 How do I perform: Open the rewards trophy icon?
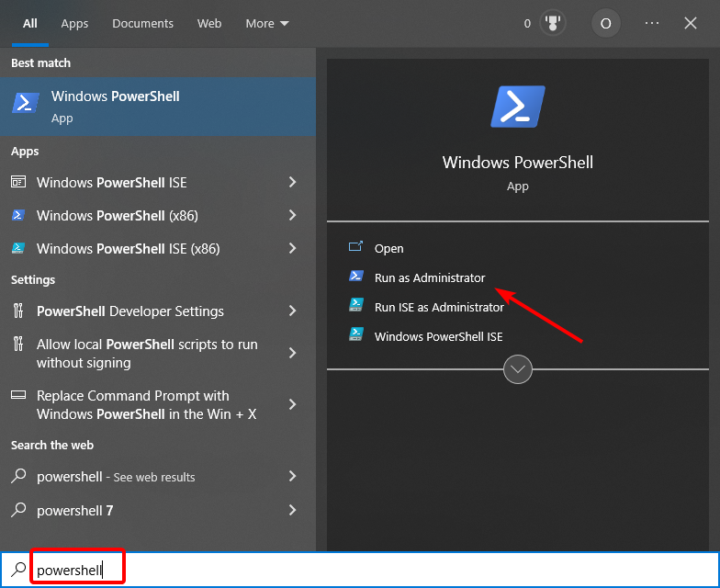pos(553,23)
